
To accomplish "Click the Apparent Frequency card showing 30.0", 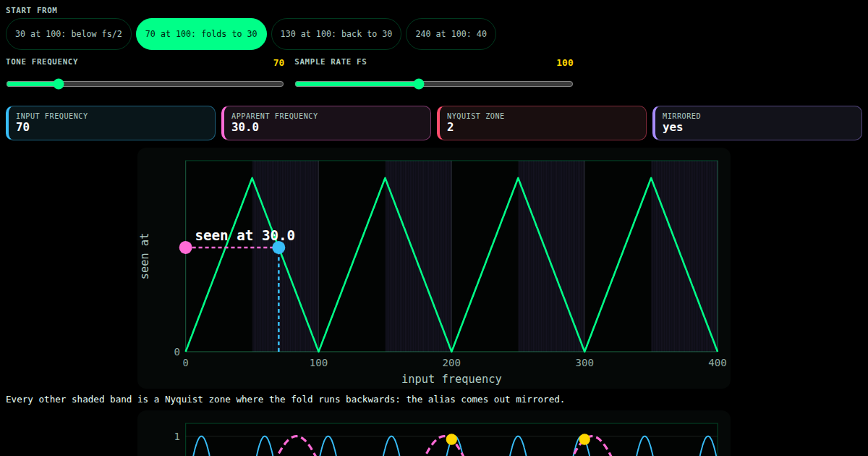I will click(326, 123).
